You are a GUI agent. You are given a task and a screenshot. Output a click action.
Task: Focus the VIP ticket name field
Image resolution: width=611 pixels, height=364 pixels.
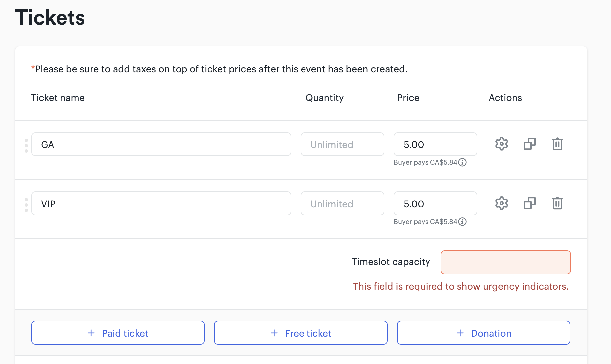tap(161, 203)
